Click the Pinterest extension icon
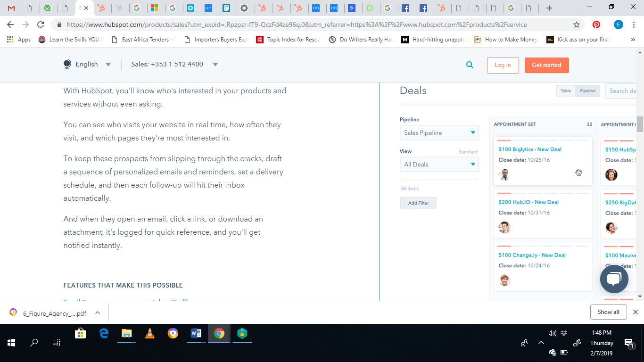Viewport: 644px width, 362px height. 596,25
